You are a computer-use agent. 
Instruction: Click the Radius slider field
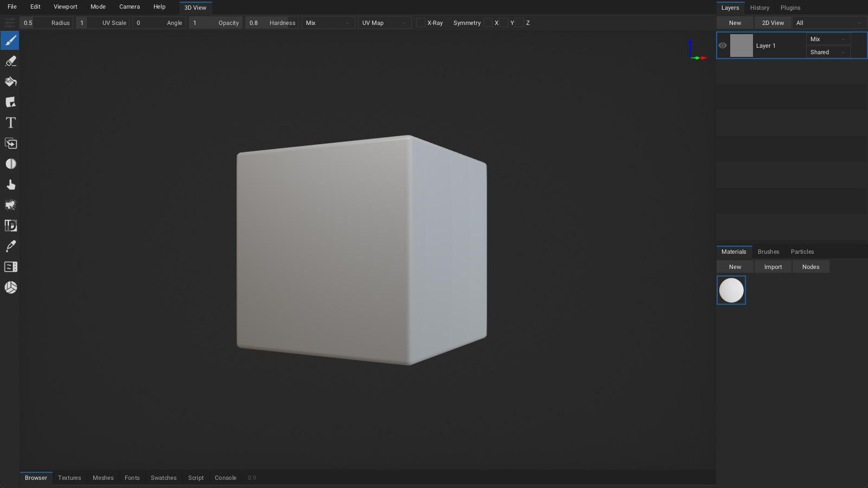pyautogui.click(x=47, y=23)
